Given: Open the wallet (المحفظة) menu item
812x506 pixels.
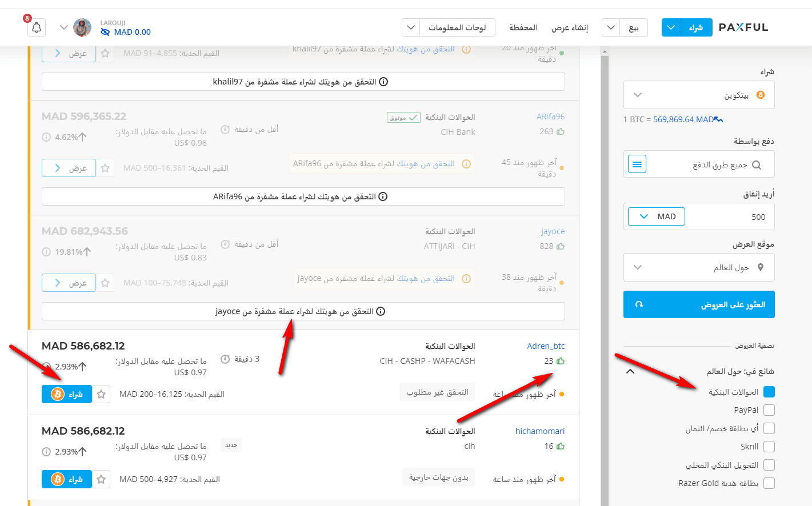Looking at the screenshot, I should pyautogui.click(x=523, y=27).
